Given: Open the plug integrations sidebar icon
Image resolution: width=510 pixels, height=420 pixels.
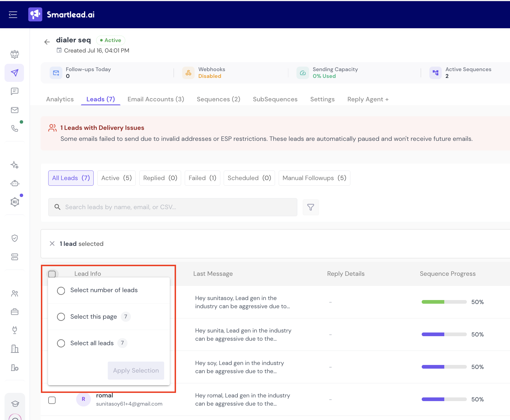Looking at the screenshot, I should [x=15, y=330].
